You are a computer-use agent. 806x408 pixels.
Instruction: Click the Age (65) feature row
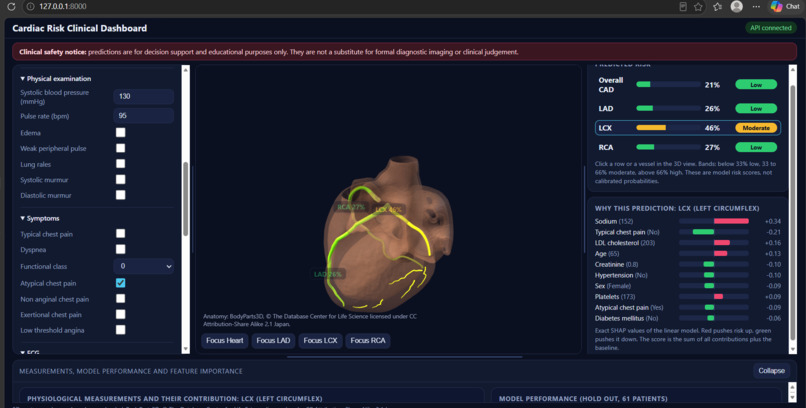688,253
